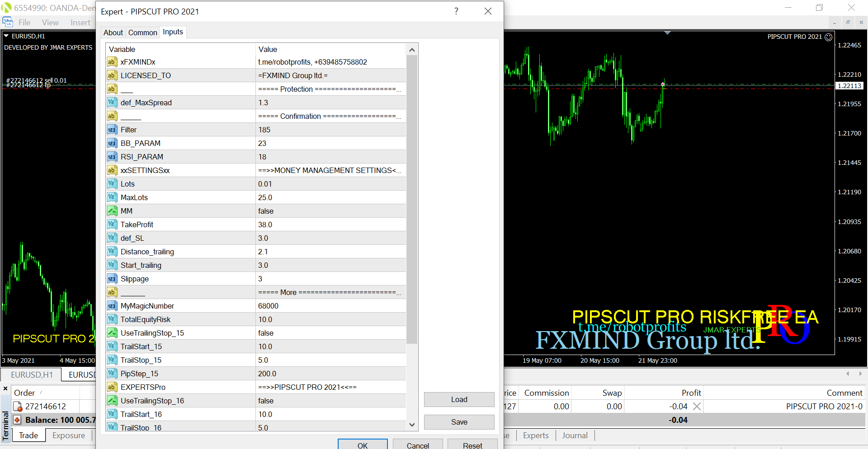868x449 pixels.
Task: Click the EXPERTSPro string icon
Action: 112,387
